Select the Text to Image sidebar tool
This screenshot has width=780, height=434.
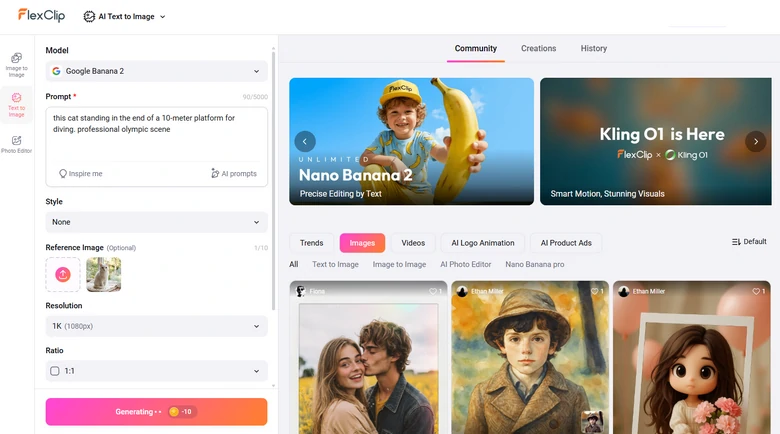[x=17, y=105]
